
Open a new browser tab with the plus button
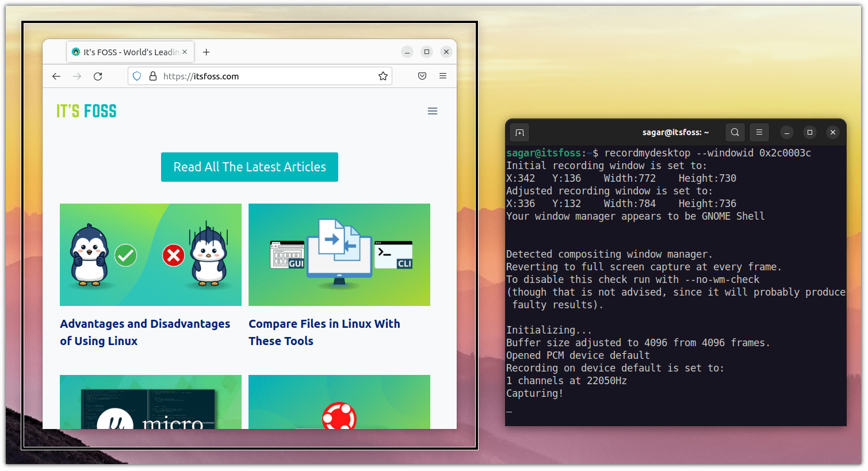point(206,51)
